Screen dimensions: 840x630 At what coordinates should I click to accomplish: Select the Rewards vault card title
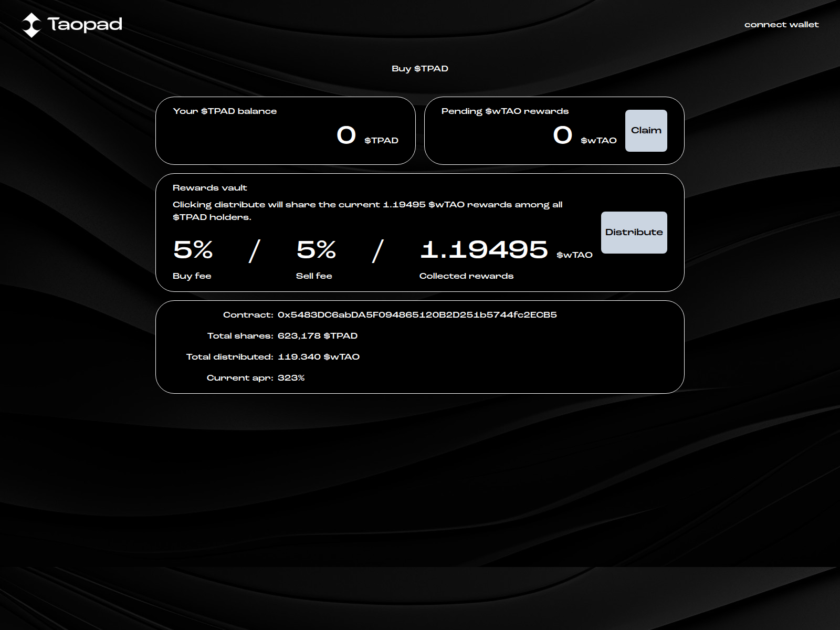tap(210, 187)
